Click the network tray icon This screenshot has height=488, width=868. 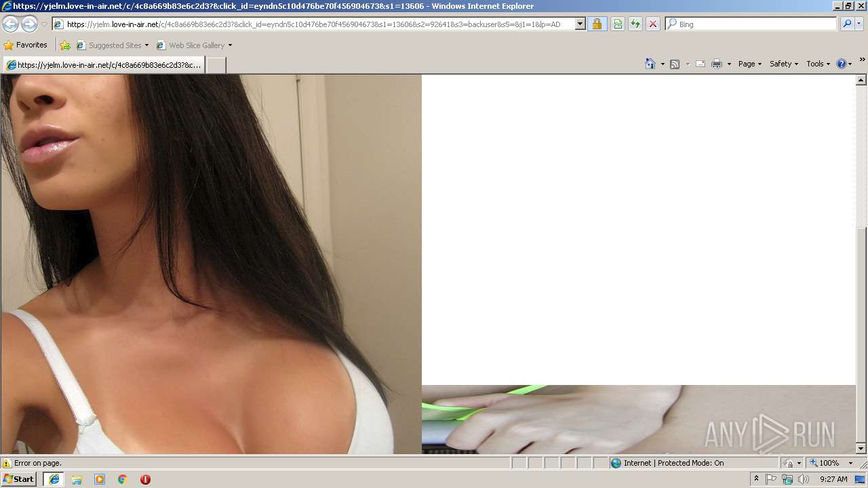tap(787, 479)
